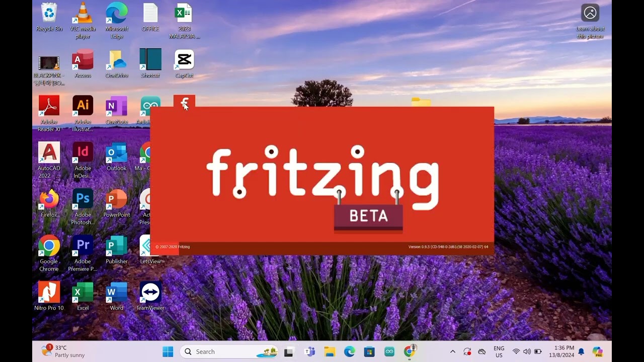The image size is (644, 362).
Task: Expand hidden system tray icons chevron
Action: [452, 351]
